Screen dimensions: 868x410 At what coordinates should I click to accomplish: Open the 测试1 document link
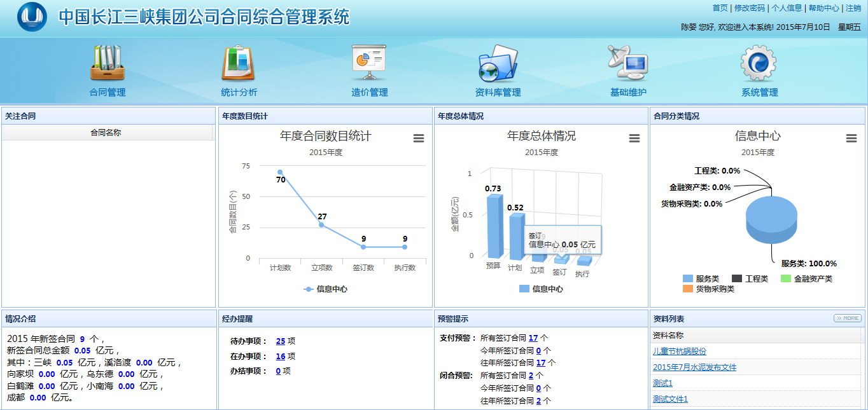(662, 383)
